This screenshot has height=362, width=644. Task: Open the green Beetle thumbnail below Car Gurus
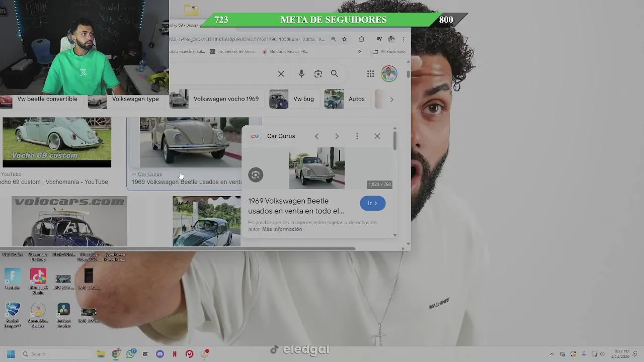[206, 221]
